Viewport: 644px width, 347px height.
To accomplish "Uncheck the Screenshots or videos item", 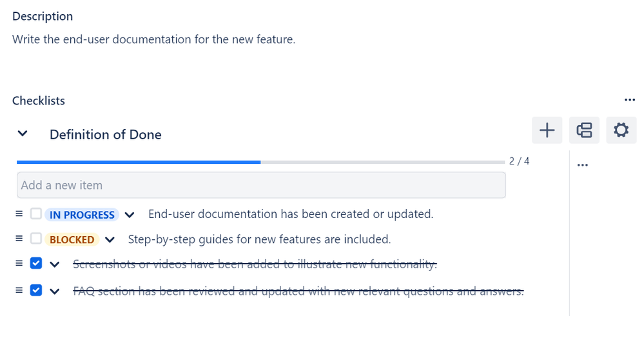I will 36,263.
